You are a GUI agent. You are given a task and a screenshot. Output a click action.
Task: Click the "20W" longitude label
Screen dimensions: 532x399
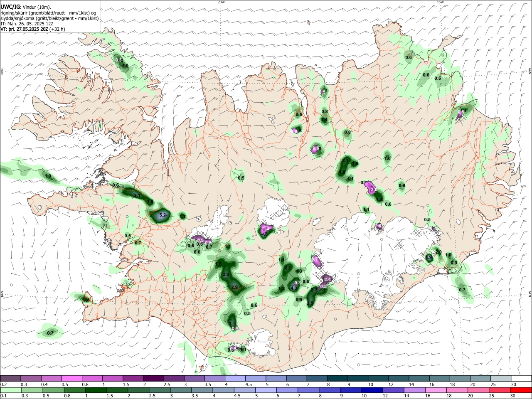(221, 2)
